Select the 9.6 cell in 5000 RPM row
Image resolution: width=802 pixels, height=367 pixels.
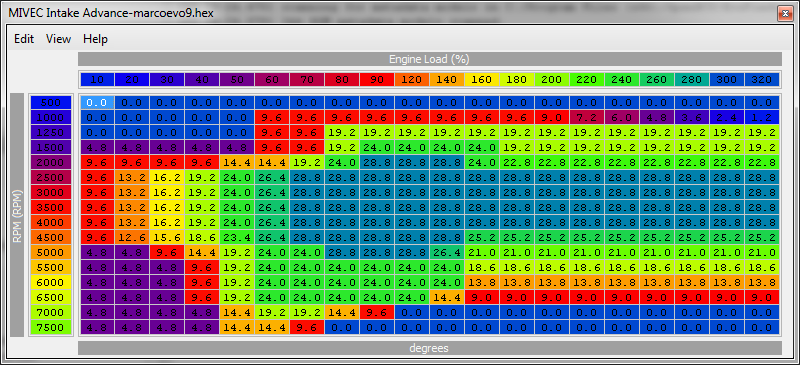167,253
